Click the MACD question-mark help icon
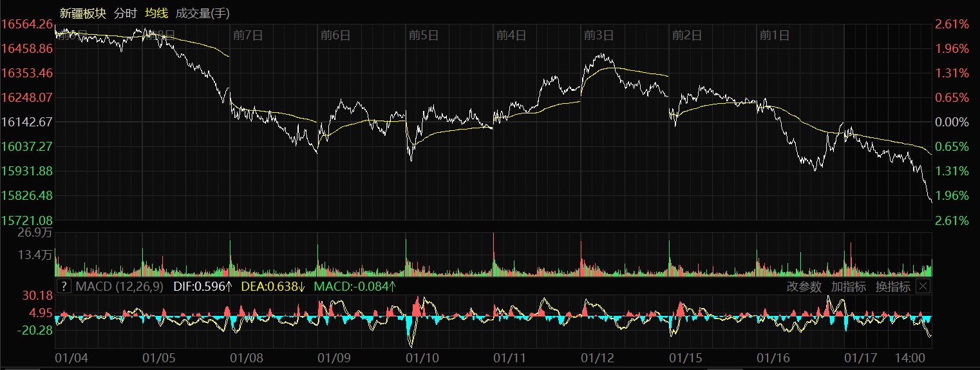Image resolution: width=980 pixels, height=370 pixels. pos(64,287)
